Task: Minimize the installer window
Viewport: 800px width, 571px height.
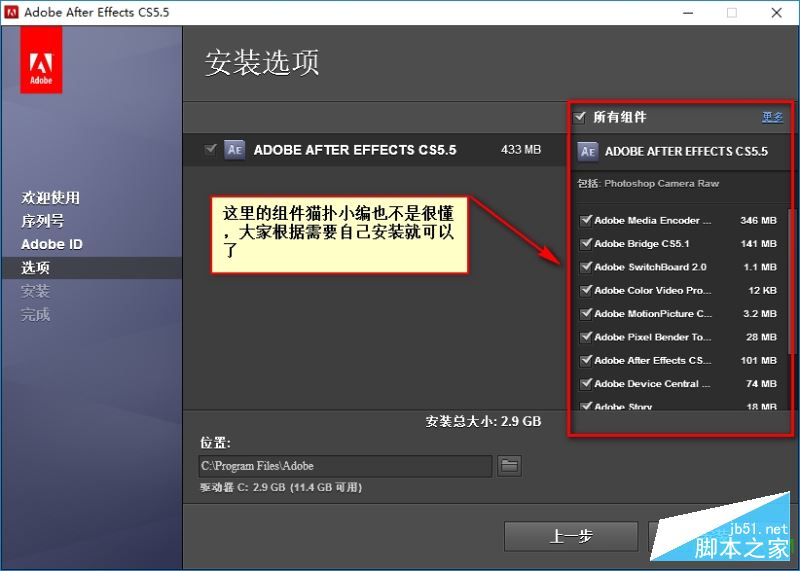Action: click(688, 13)
